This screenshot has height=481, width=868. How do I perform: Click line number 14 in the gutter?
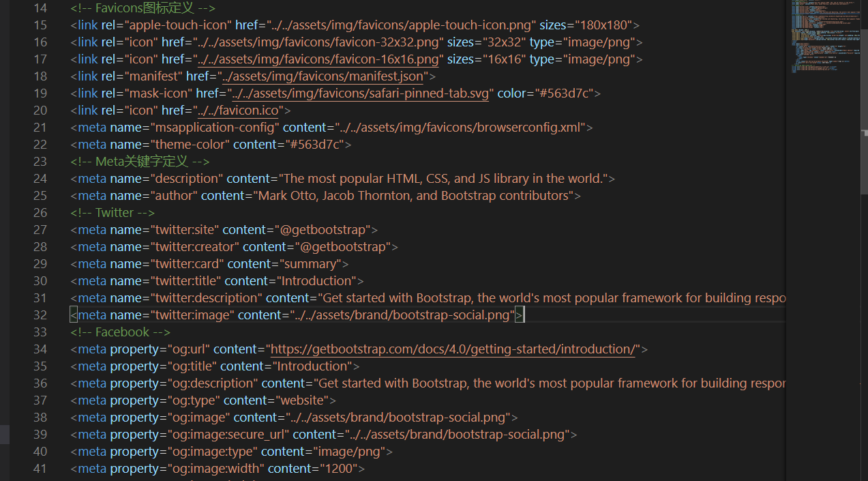40,8
